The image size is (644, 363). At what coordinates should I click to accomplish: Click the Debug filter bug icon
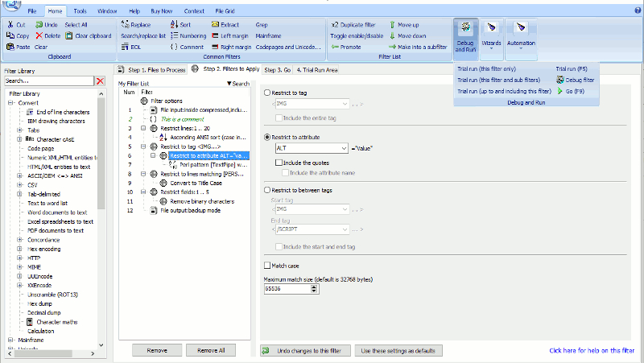click(x=560, y=80)
